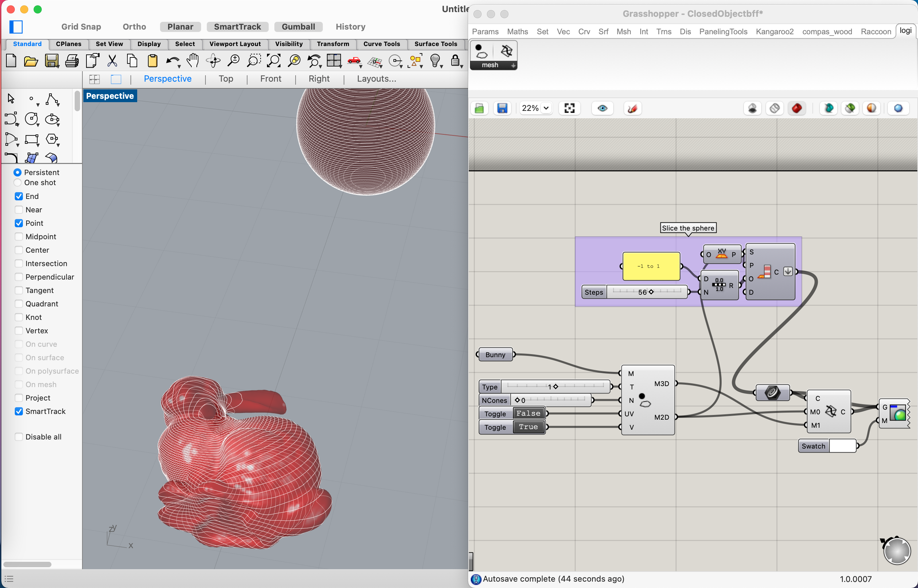The width and height of the screenshot is (918, 588).
Task: Select the Persistent radio button
Action: tap(17, 173)
